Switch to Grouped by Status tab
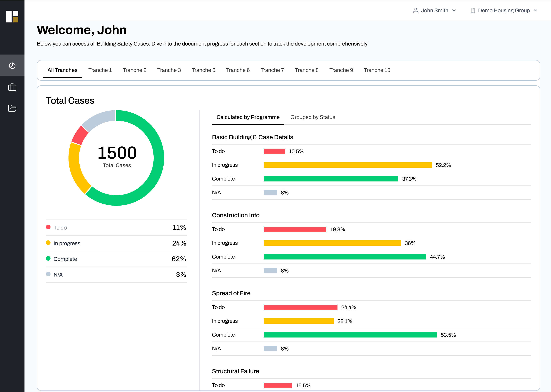Viewport: 551px width, 392px height. tap(313, 117)
